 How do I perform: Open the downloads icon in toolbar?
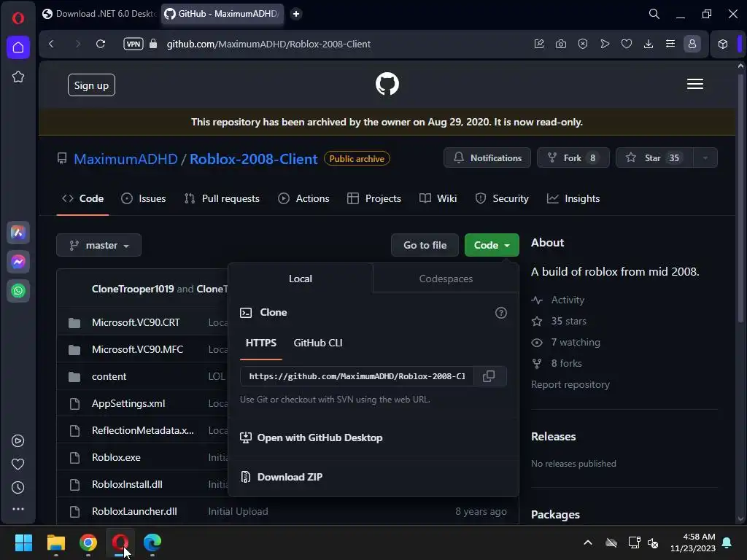pyautogui.click(x=649, y=44)
